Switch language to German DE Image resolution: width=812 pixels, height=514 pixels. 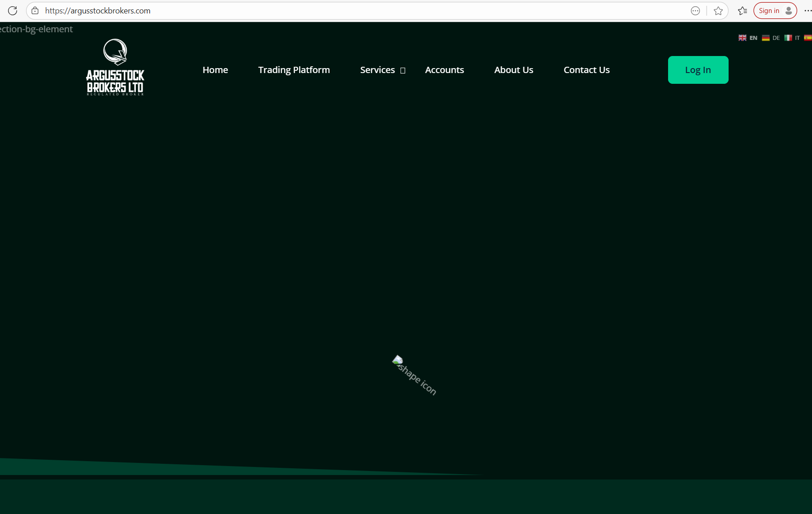(771, 38)
